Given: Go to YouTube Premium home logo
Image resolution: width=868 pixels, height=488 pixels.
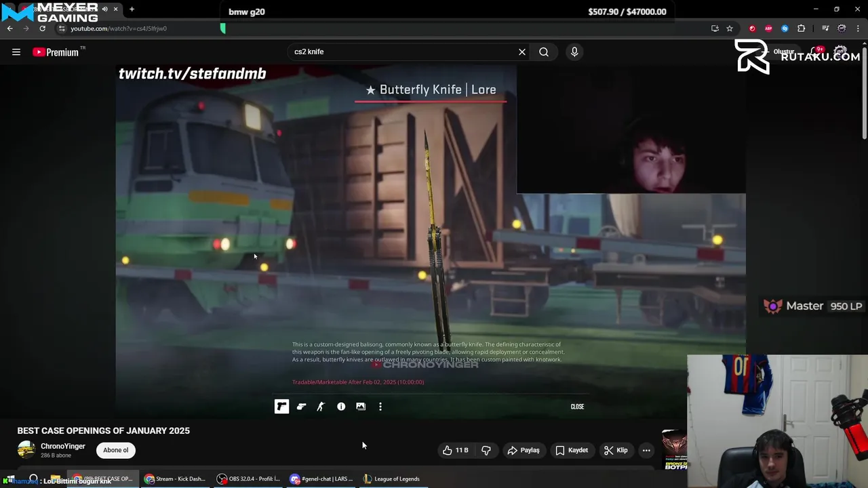Looking at the screenshot, I should [x=56, y=52].
